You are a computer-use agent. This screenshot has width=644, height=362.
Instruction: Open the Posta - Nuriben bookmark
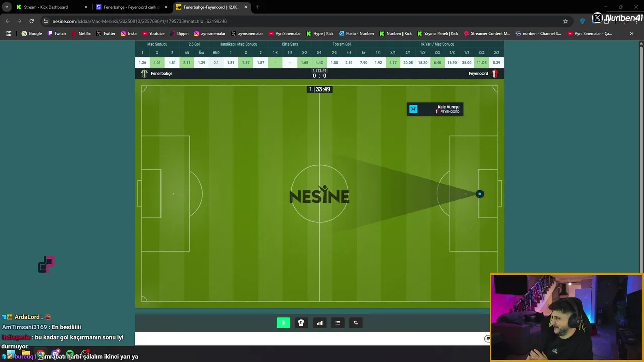coord(356,33)
